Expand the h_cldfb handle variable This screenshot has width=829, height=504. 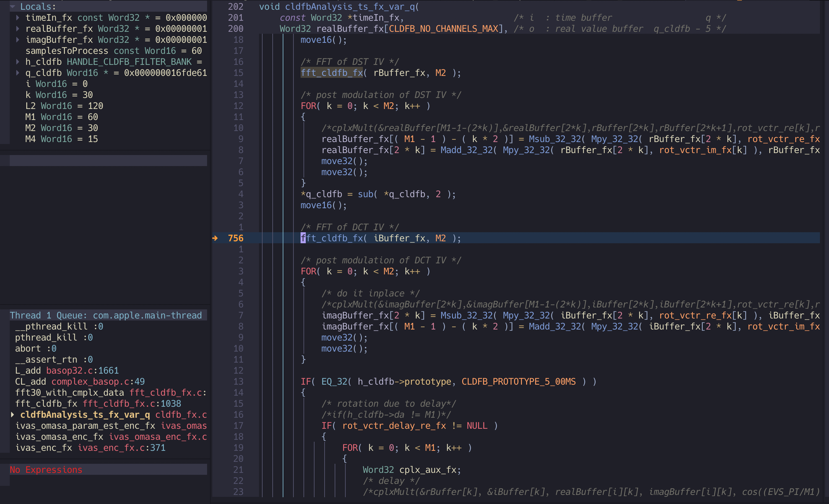pos(18,62)
